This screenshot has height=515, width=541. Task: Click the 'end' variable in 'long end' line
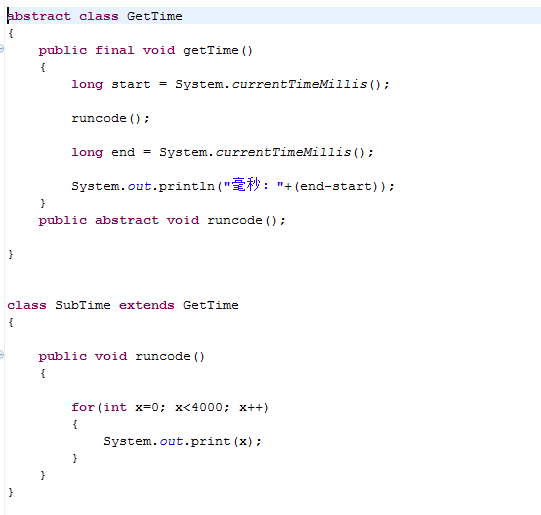click(x=123, y=152)
